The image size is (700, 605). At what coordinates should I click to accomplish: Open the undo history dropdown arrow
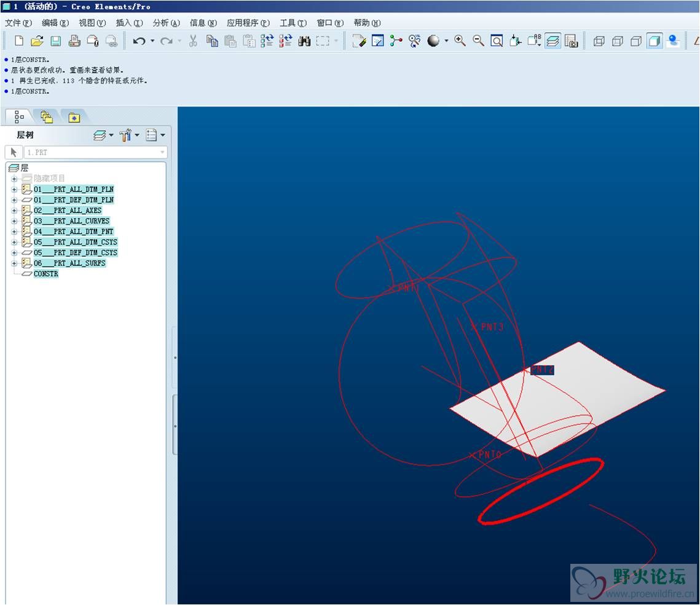point(152,41)
